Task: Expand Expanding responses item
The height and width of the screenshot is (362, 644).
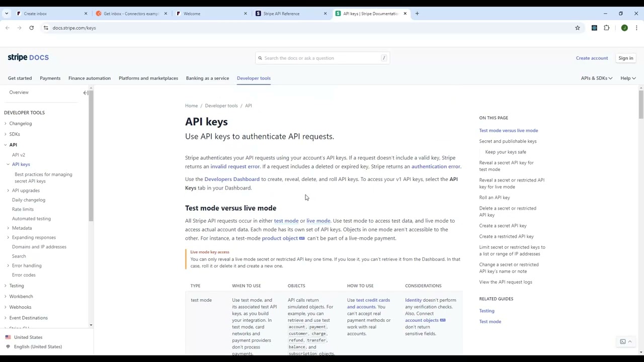Action: pyautogui.click(x=8, y=237)
